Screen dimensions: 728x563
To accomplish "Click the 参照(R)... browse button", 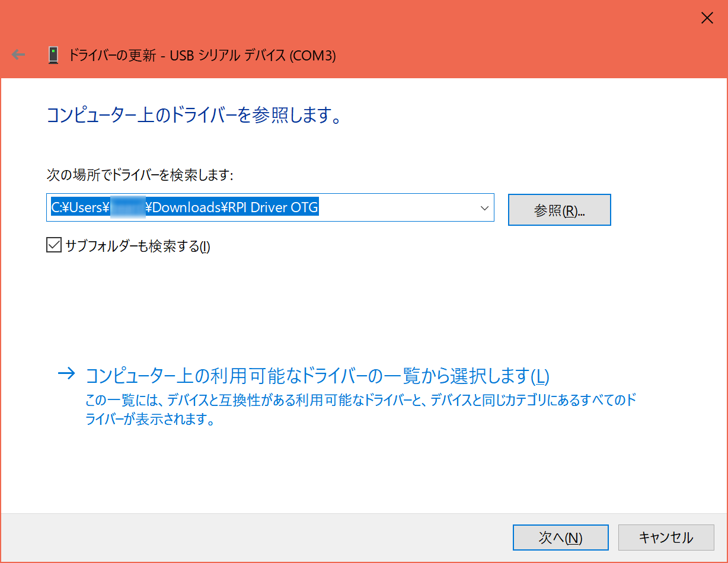I will [559, 210].
